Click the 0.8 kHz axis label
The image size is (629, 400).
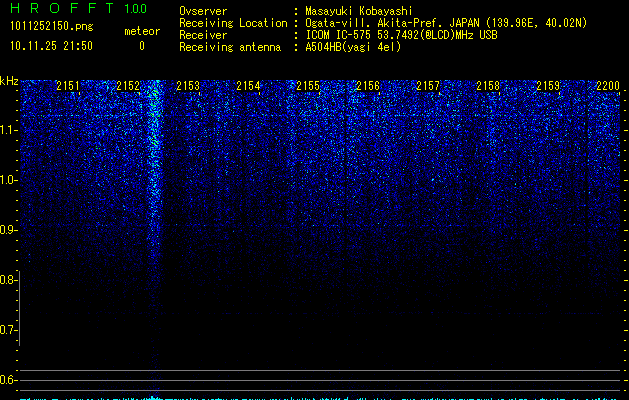[8, 280]
